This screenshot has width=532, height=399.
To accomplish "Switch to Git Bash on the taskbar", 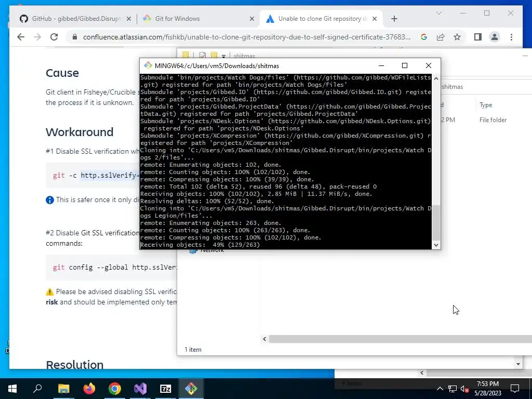I will click(x=191, y=389).
